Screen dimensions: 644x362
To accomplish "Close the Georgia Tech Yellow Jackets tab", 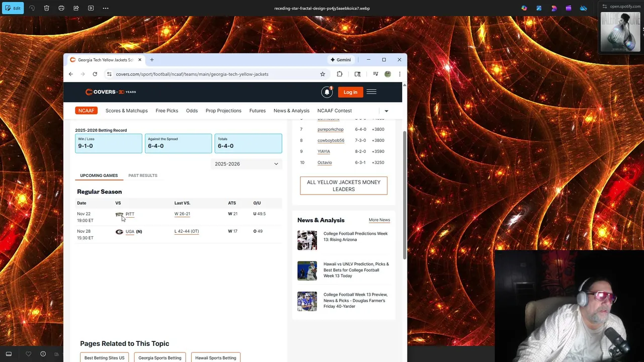I will [140, 60].
